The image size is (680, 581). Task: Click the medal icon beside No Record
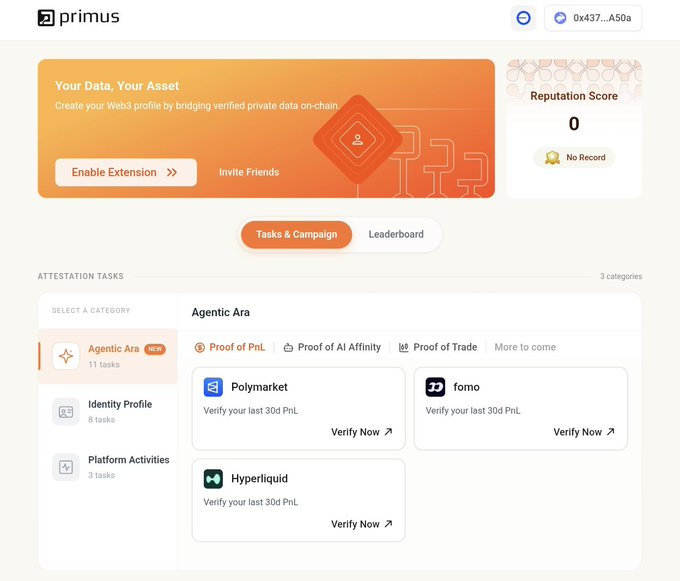pyautogui.click(x=552, y=157)
